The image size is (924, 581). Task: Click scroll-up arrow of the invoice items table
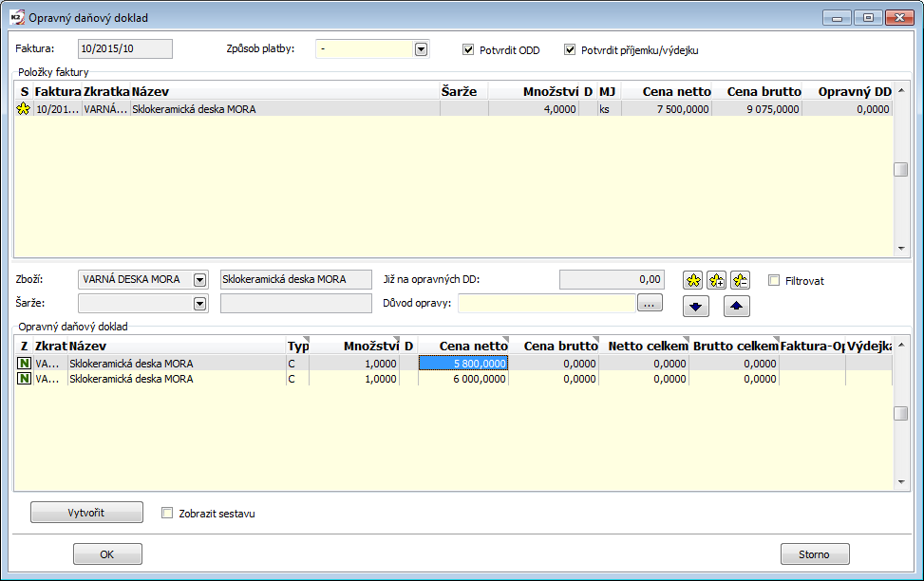point(901,91)
